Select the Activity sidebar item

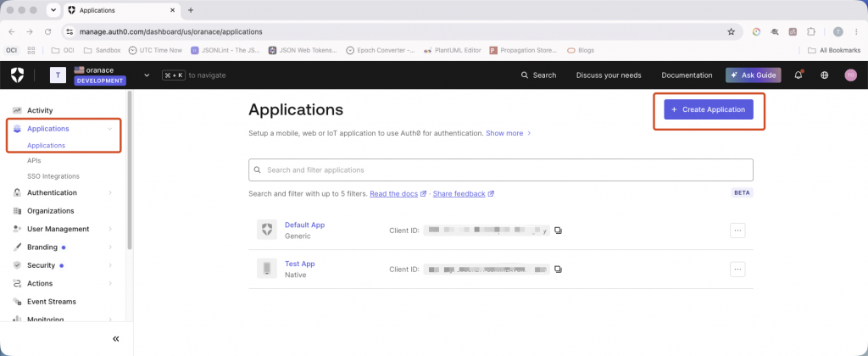pyautogui.click(x=40, y=111)
